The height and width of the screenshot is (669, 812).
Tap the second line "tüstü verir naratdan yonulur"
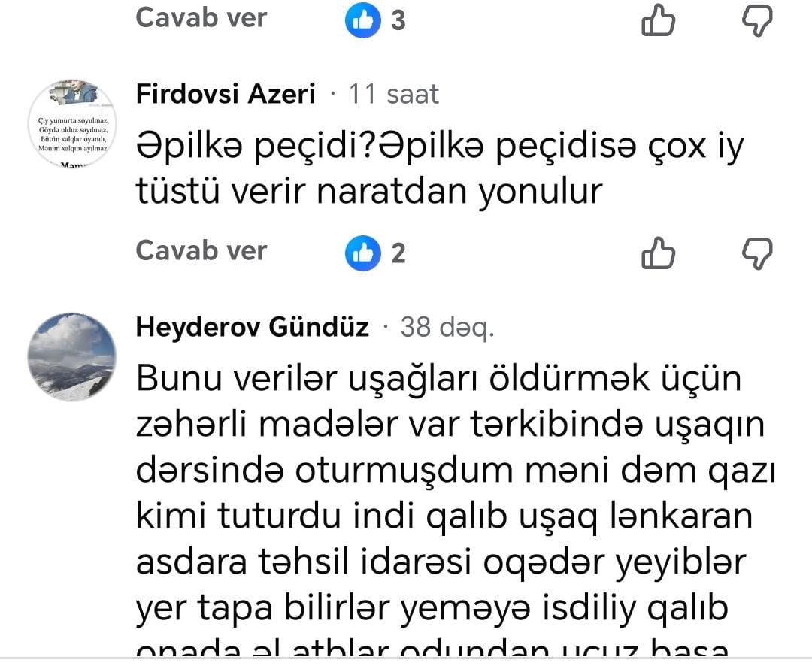[369, 192]
